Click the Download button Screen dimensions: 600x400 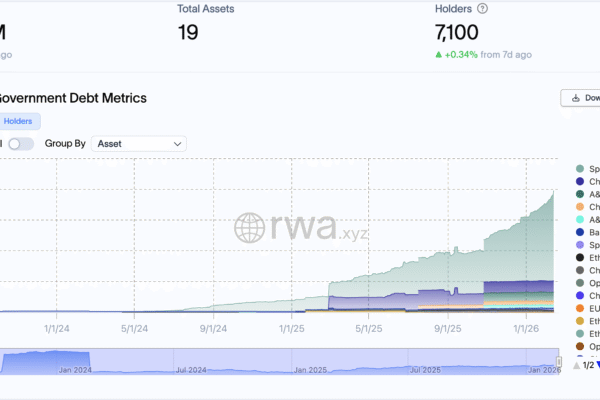pyautogui.click(x=583, y=98)
